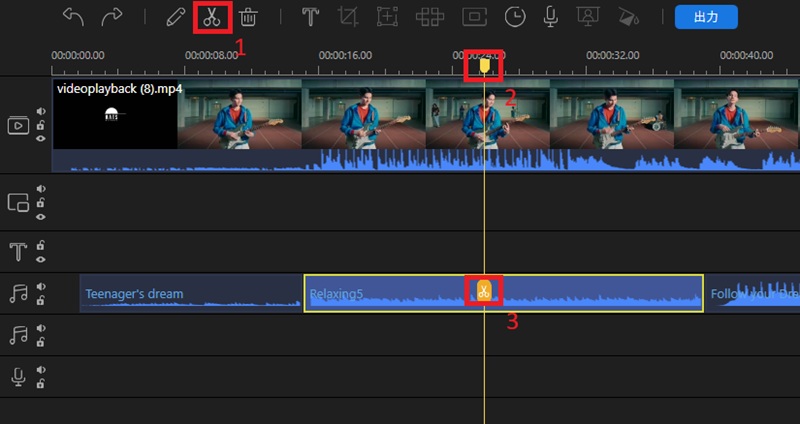Select the text track icon
Screen dimensions: 800x424
click(x=18, y=252)
